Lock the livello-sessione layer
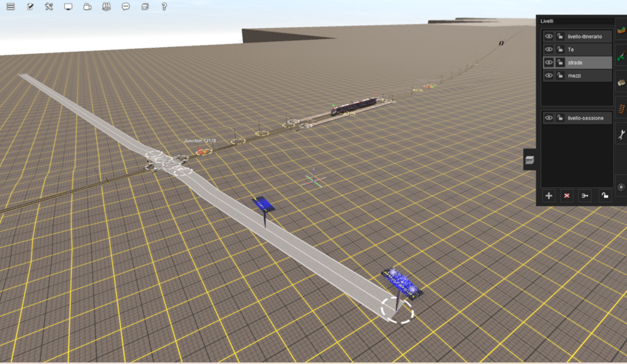This screenshot has height=364, width=627. pyautogui.click(x=560, y=118)
